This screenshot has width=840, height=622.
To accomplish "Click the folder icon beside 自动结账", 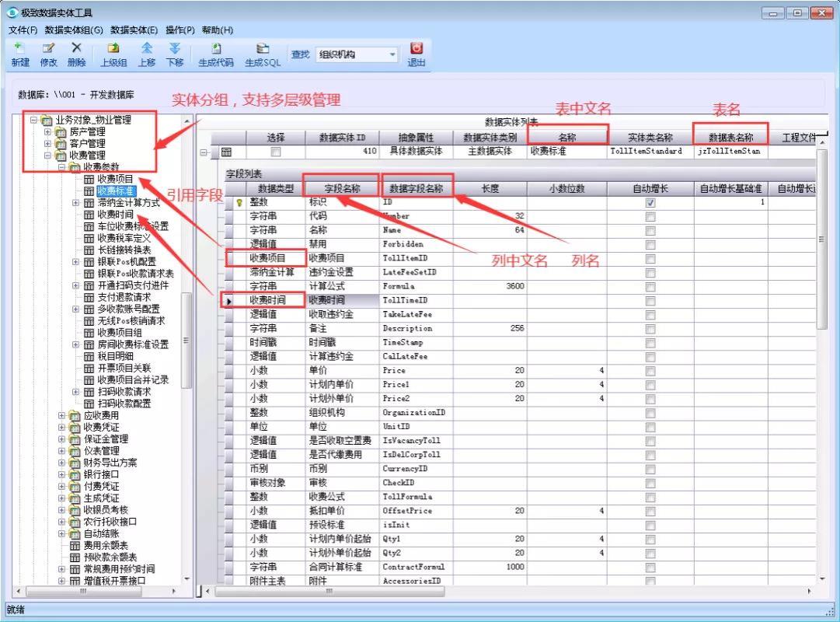I will (75, 533).
